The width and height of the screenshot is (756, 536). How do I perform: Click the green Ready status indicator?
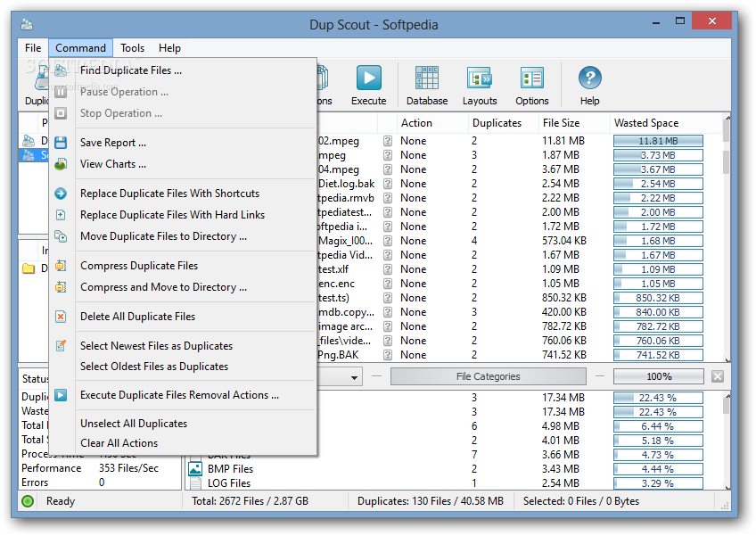click(28, 501)
